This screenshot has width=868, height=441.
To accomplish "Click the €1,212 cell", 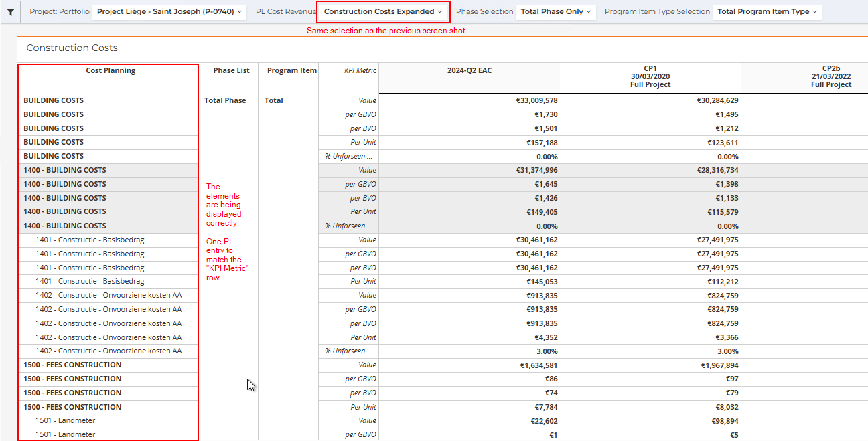I will click(727, 128).
